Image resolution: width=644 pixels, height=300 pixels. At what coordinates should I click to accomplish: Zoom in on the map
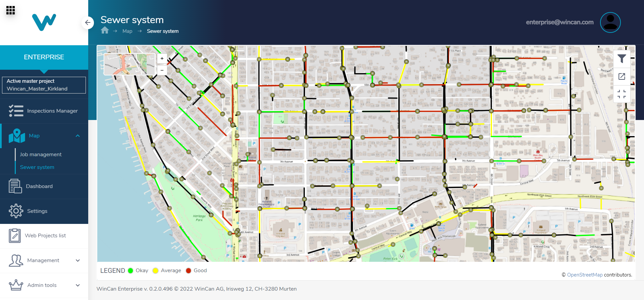click(x=162, y=59)
